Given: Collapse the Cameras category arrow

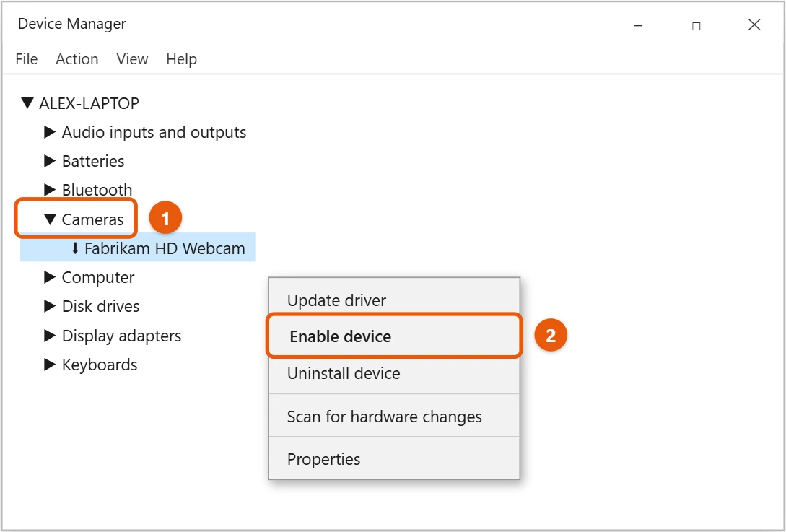Looking at the screenshot, I should 50,219.
